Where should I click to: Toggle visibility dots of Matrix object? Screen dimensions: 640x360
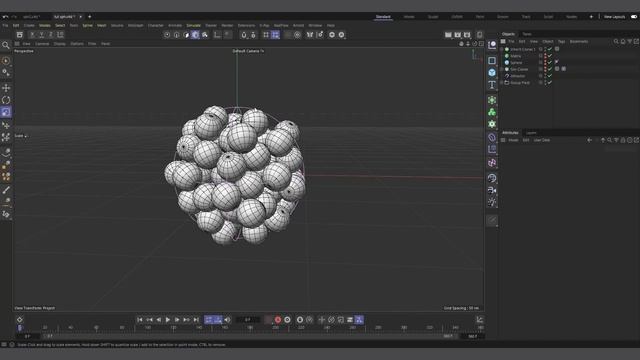(x=545, y=56)
